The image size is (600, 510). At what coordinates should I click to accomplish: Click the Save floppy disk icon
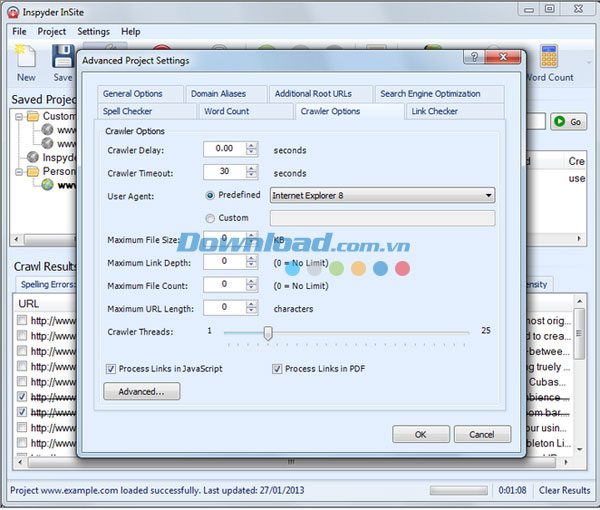coord(63,60)
